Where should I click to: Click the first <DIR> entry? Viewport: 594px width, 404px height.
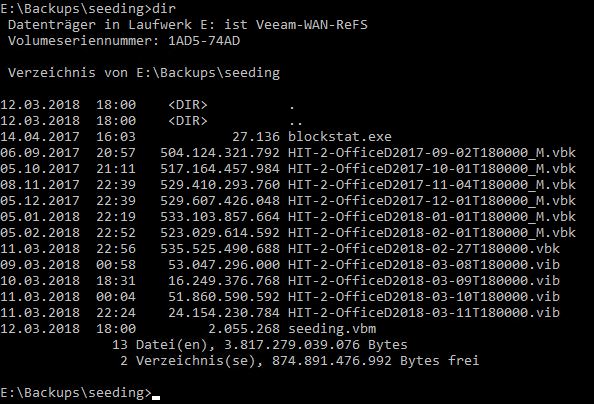(188, 105)
